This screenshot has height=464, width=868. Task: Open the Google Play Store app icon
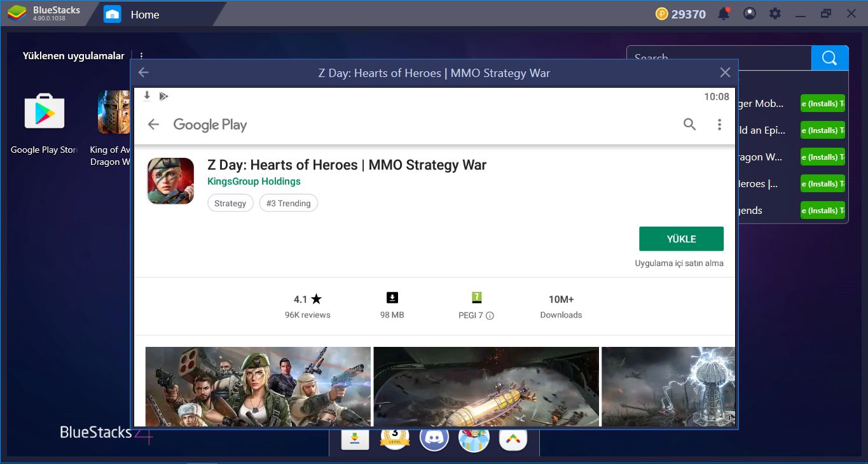pos(44,112)
